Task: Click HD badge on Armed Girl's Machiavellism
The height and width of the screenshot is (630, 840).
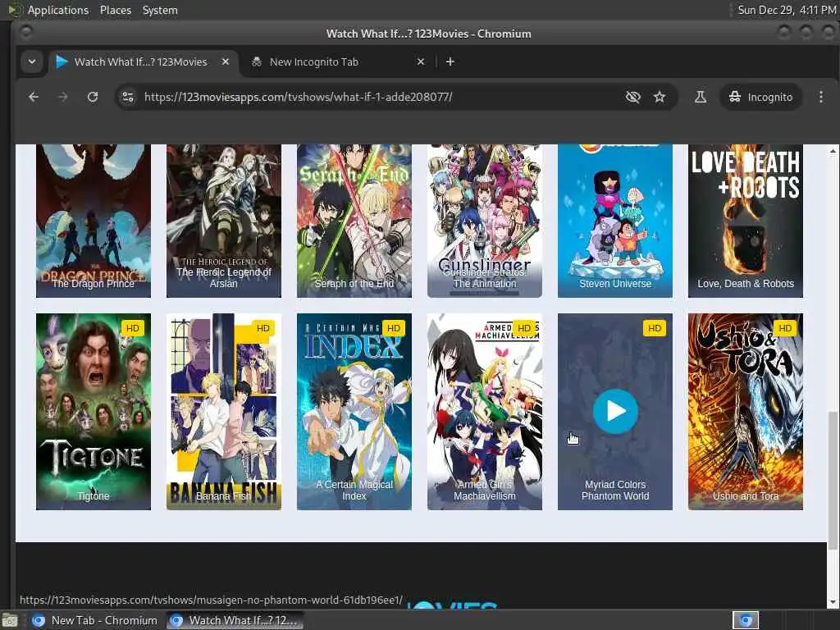Action: [524, 328]
